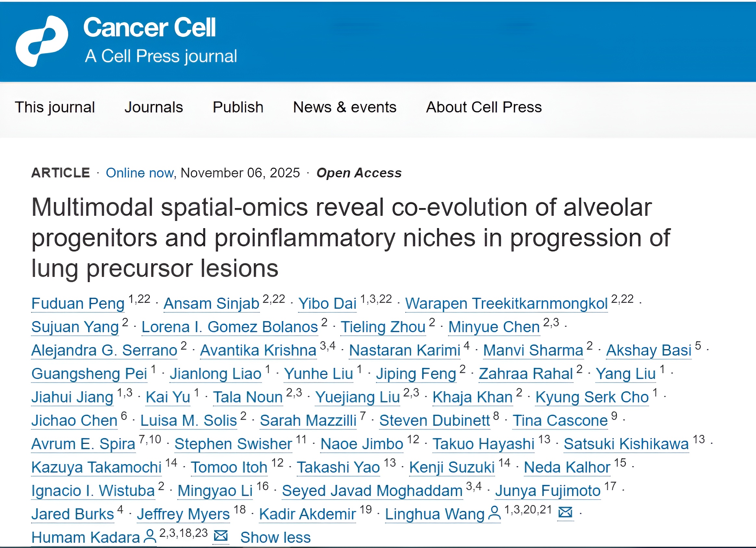
Task: Open the About Cell Press menu
Action: coord(483,107)
